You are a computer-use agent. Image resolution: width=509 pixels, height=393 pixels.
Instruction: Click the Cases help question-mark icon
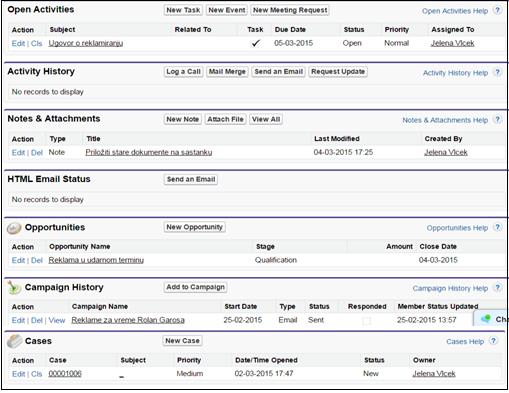point(493,341)
